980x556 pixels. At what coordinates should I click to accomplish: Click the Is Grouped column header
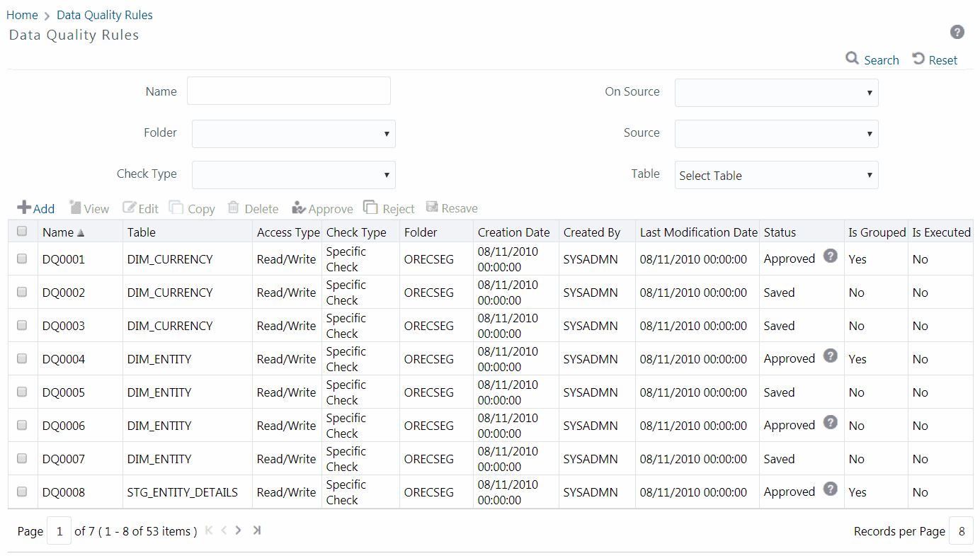click(x=877, y=232)
